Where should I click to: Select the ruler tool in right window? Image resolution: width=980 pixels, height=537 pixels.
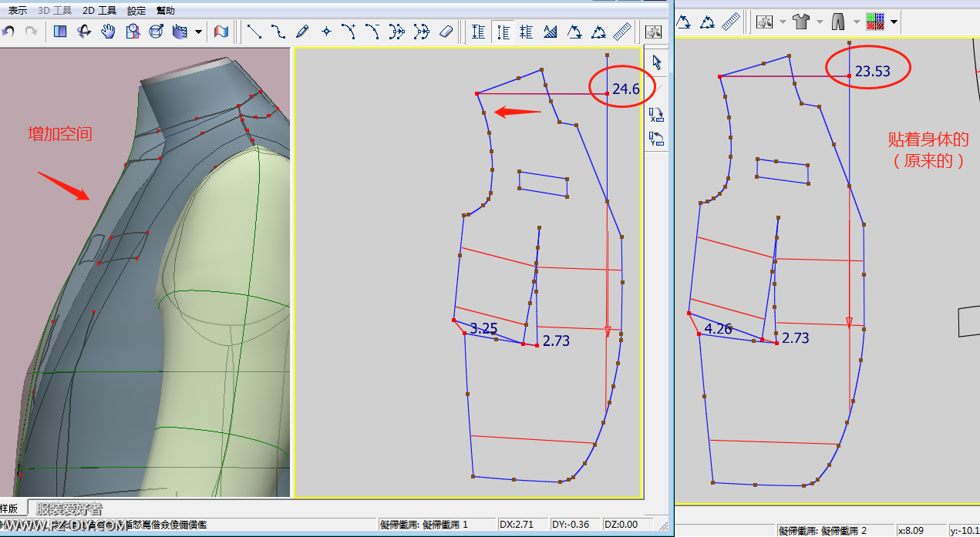731,22
